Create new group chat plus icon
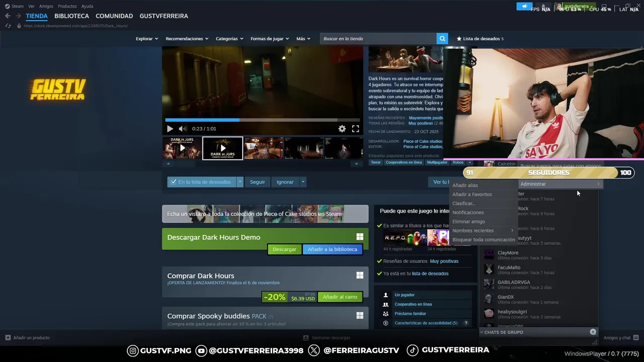Viewport: 644px width, 362px height. 593,332
